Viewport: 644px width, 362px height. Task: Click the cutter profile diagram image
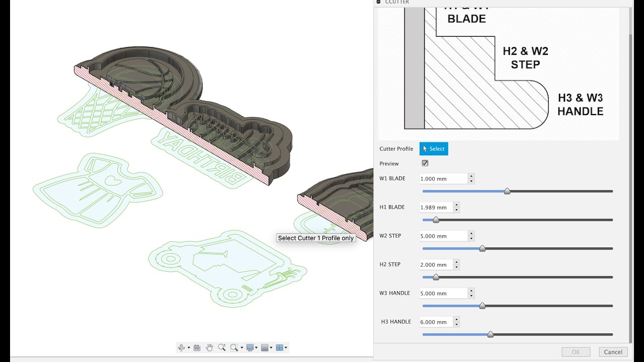coord(498,73)
